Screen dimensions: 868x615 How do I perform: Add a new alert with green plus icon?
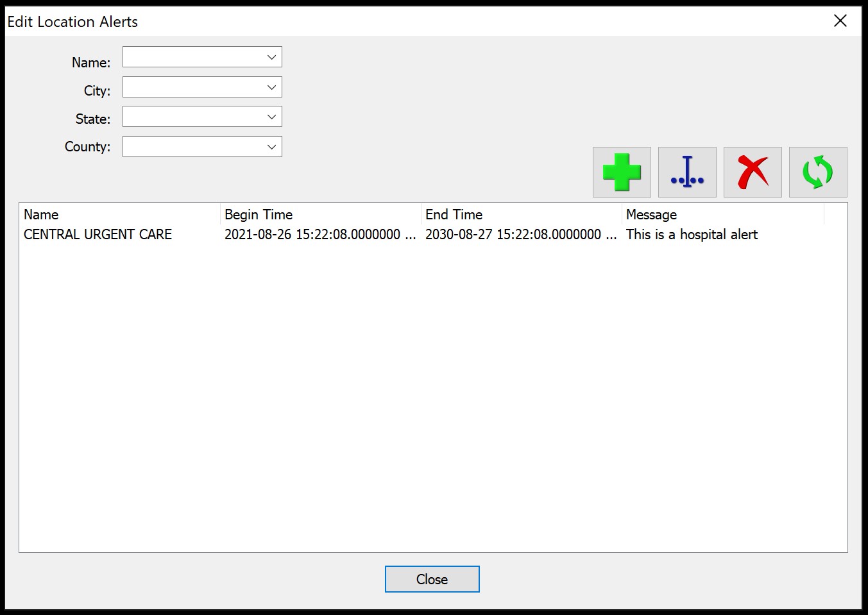622,172
